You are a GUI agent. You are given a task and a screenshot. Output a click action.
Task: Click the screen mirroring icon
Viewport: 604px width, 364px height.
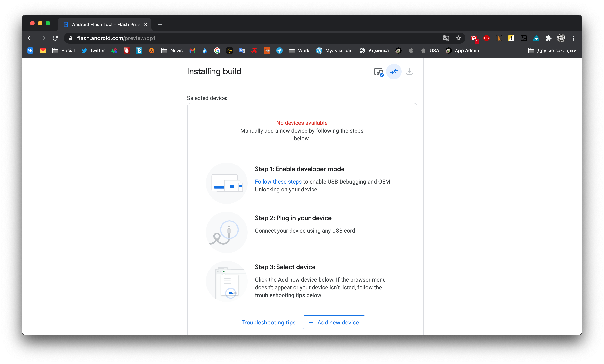click(x=379, y=72)
